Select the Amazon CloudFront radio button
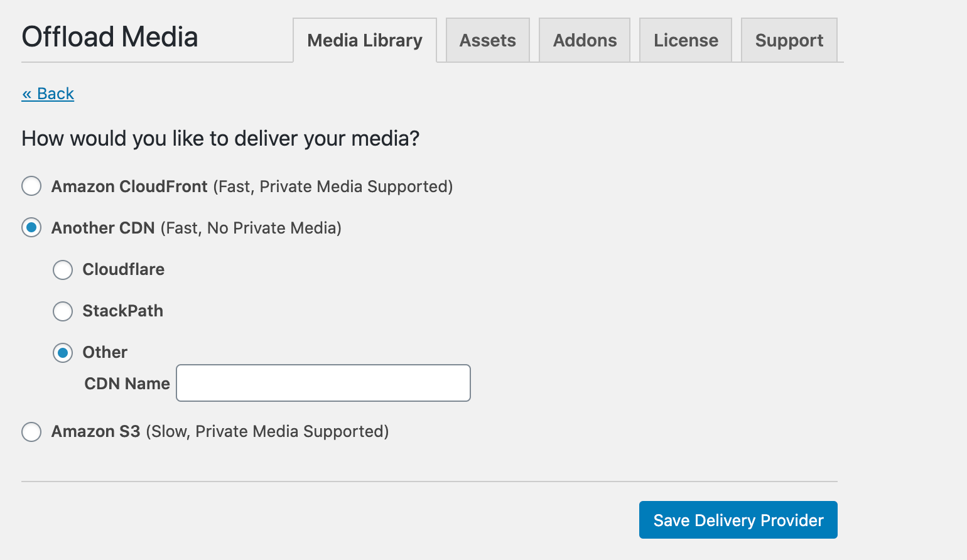The image size is (967, 560). pyautogui.click(x=31, y=186)
